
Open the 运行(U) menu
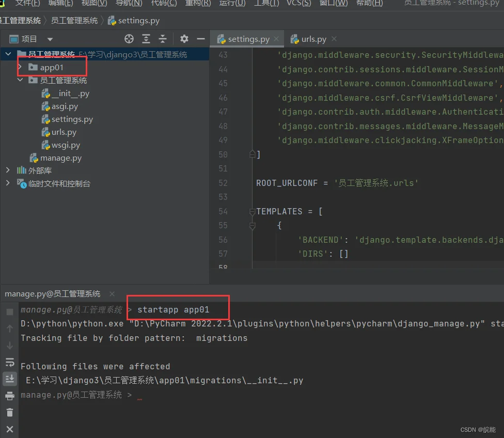tap(232, 3)
